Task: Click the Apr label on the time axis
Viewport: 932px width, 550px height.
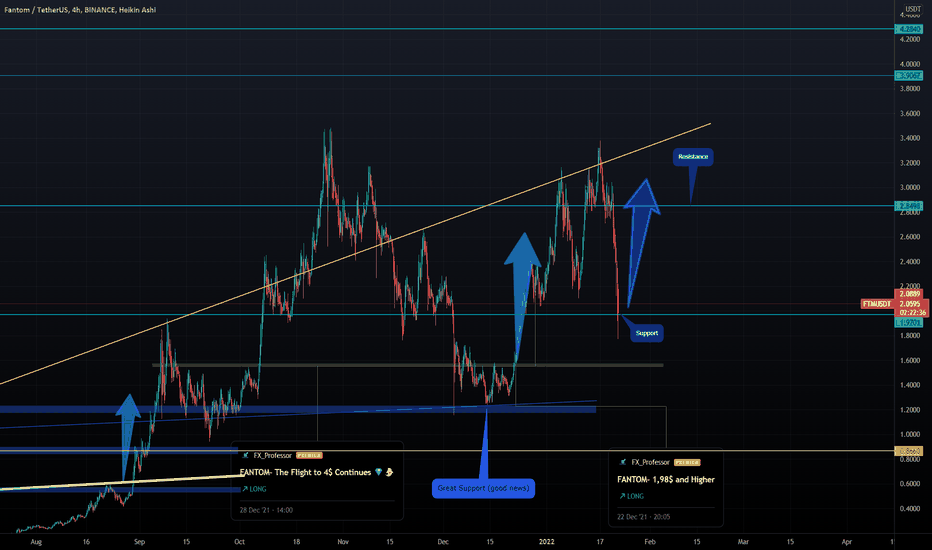Action: 846,542
